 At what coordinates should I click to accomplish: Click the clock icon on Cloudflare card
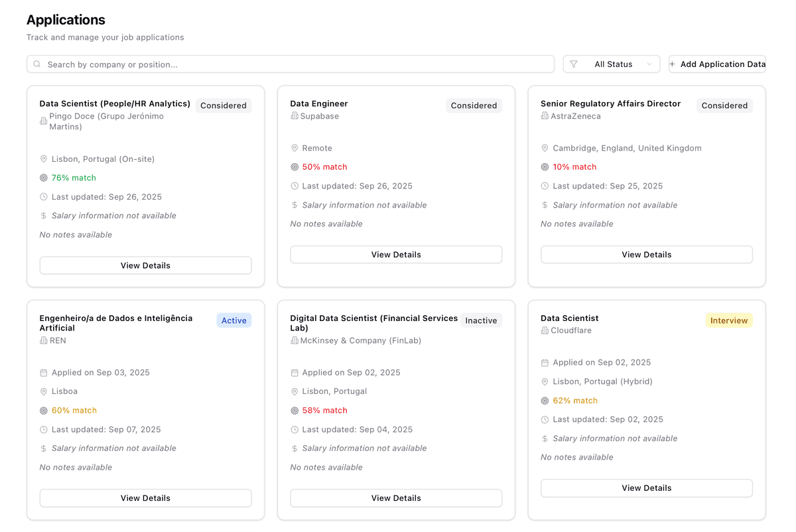[x=545, y=420]
